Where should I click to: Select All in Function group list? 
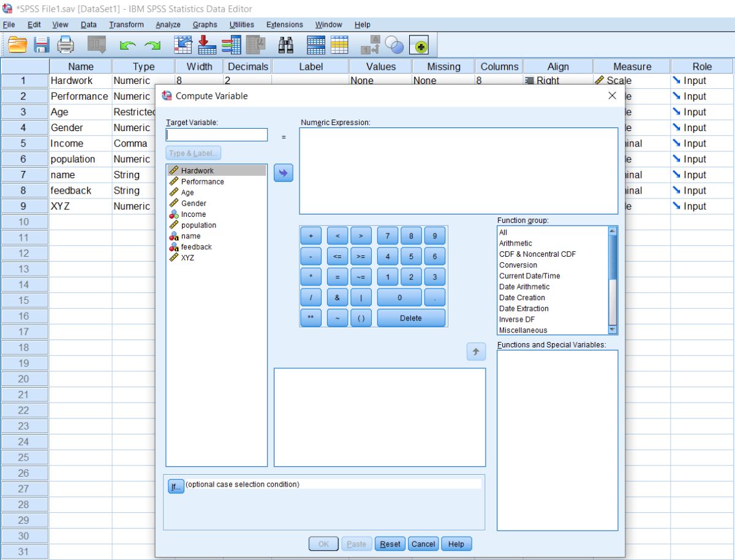click(553, 232)
